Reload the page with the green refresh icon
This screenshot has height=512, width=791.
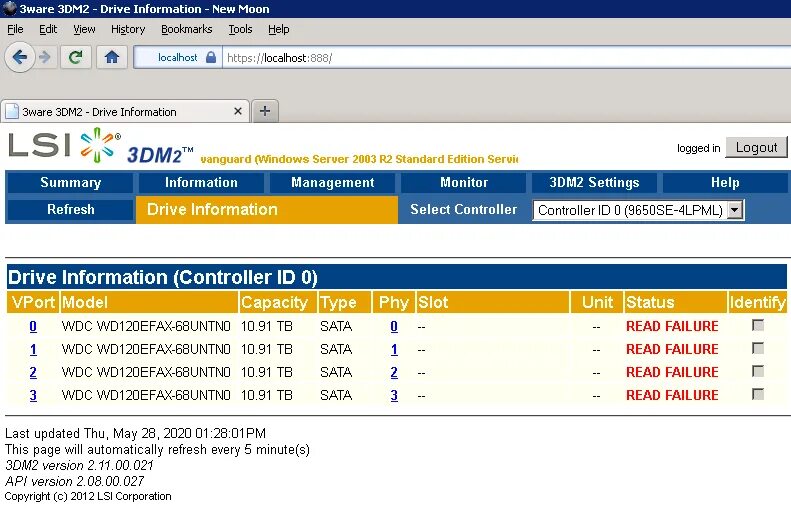click(76, 57)
